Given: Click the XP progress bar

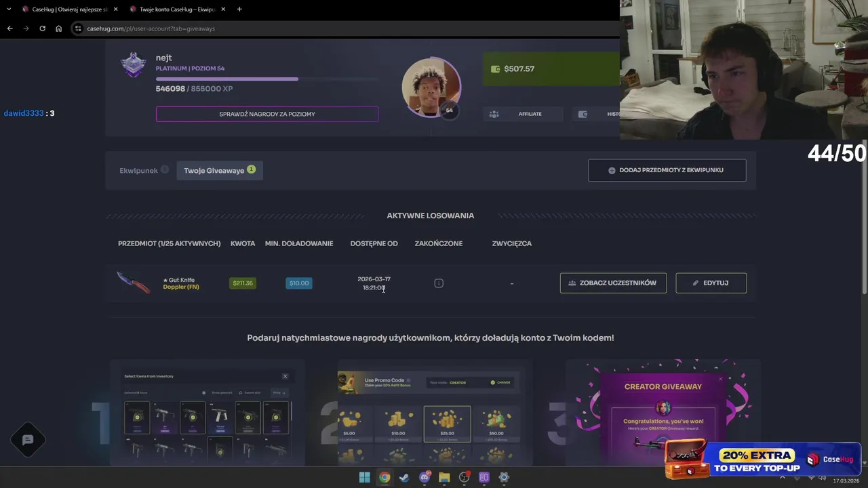Looking at the screenshot, I should [x=267, y=79].
